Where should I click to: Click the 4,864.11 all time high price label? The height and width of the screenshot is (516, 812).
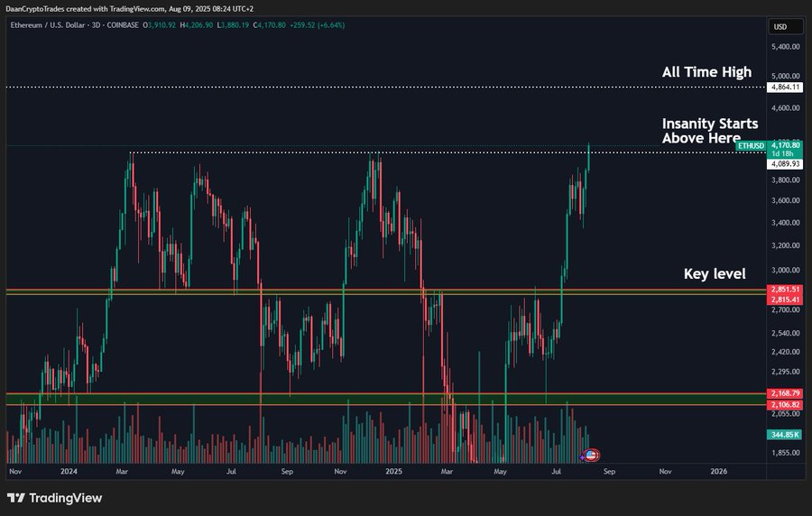coord(785,87)
